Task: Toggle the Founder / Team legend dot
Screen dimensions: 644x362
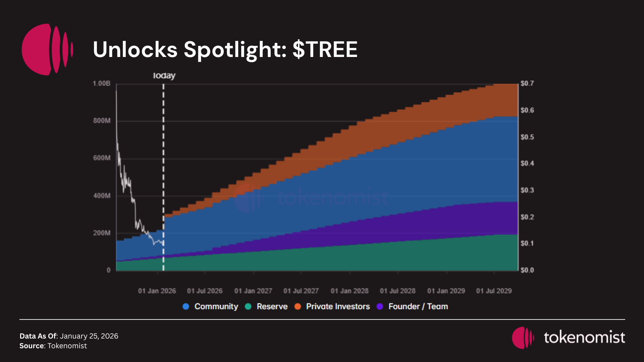Action: tap(380, 306)
